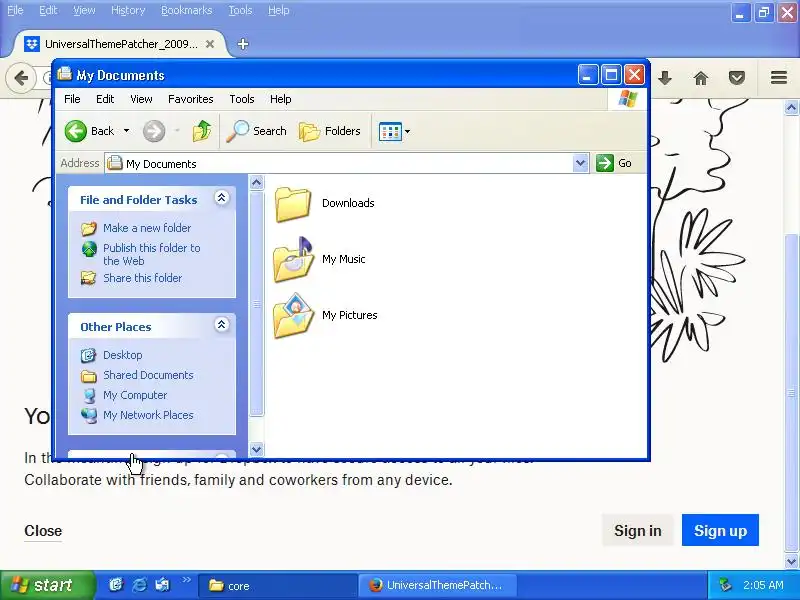The image size is (800, 600).
Task: Click the Pocket icon in Firefox
Action: [x=737, y=78]
